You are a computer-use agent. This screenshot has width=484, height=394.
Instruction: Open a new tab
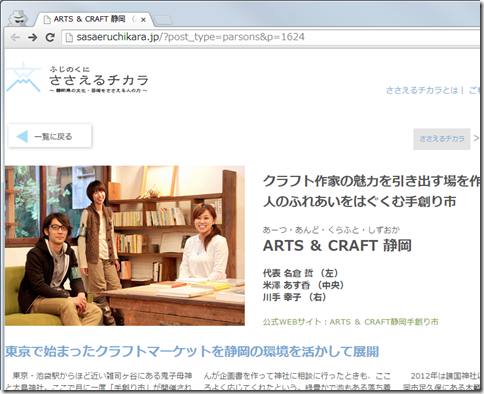click(163, 21)
